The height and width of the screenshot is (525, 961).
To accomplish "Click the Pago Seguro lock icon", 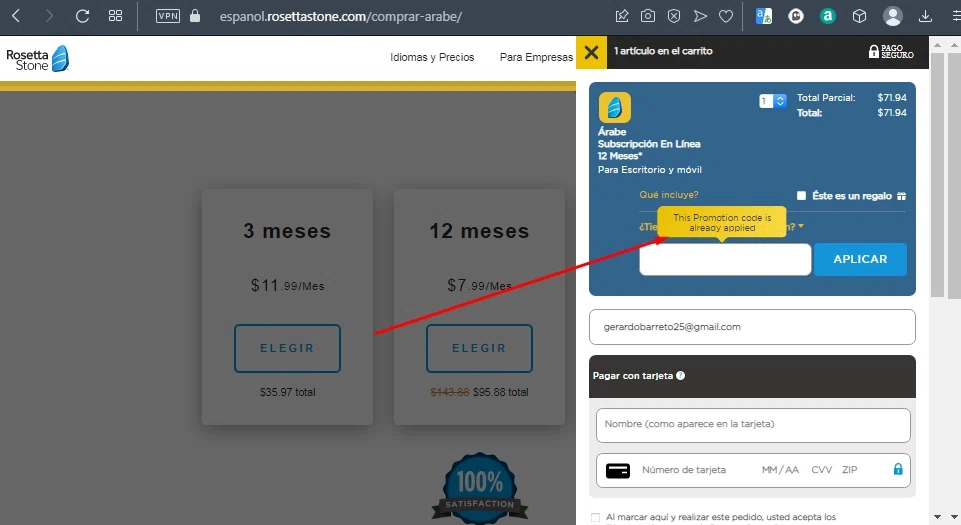I will [x=873, y=51].
